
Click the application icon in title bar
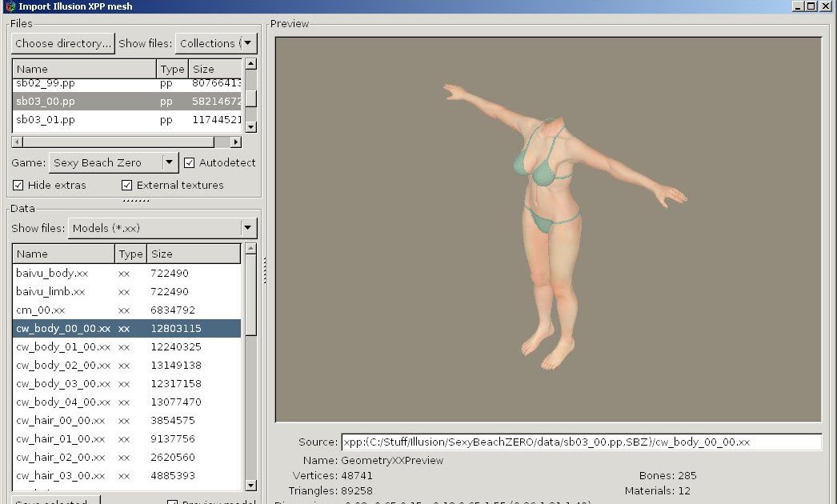click(10, 6)
